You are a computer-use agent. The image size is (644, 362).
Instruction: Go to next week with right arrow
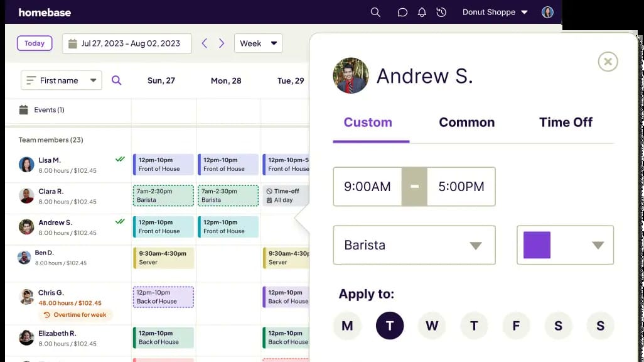(x=222, y=43)
